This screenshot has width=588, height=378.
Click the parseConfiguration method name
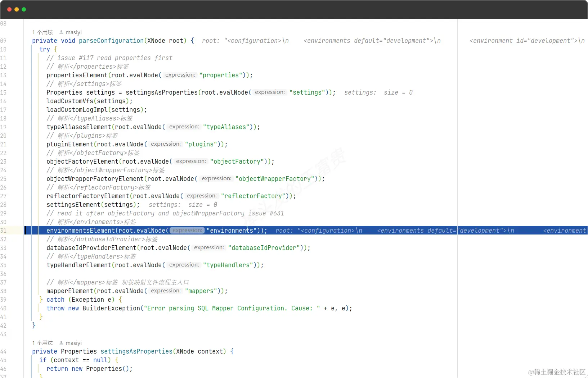point(111,41)
